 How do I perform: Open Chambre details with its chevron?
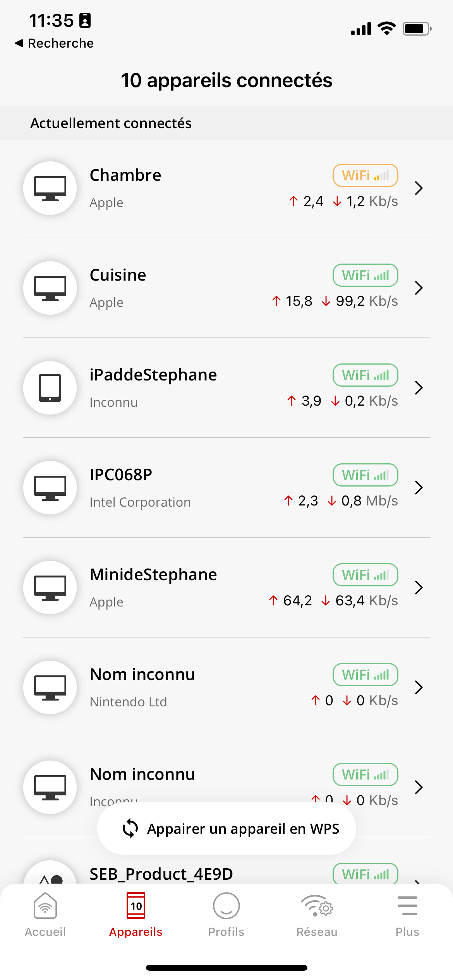tap(419, 188)
